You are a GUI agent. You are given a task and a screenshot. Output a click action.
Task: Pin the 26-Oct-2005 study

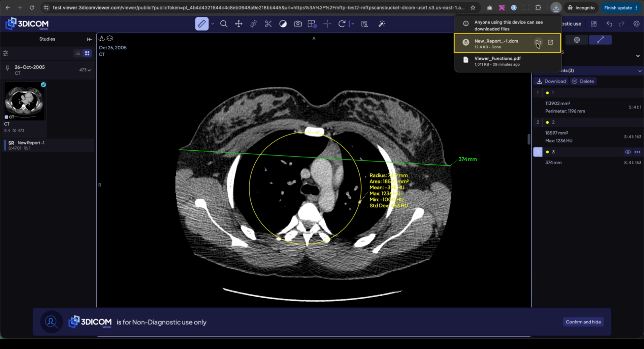tap(7, 68)
